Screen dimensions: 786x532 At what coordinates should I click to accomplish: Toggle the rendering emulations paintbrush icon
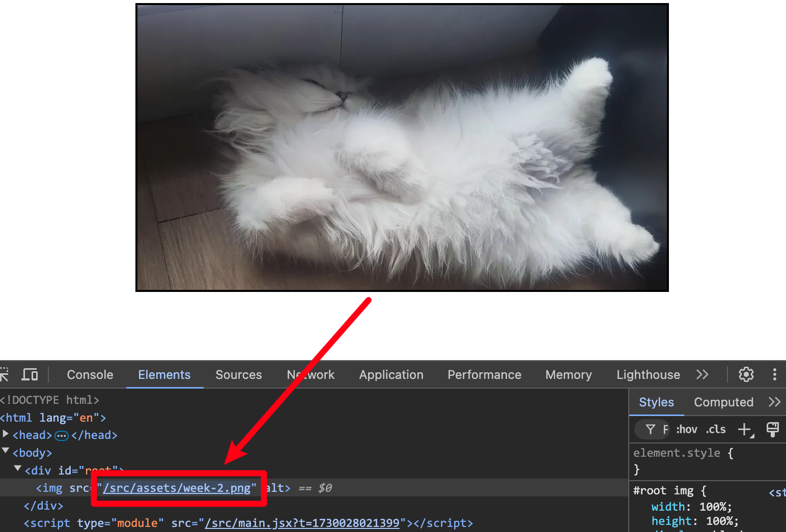[x=773, y=430]
